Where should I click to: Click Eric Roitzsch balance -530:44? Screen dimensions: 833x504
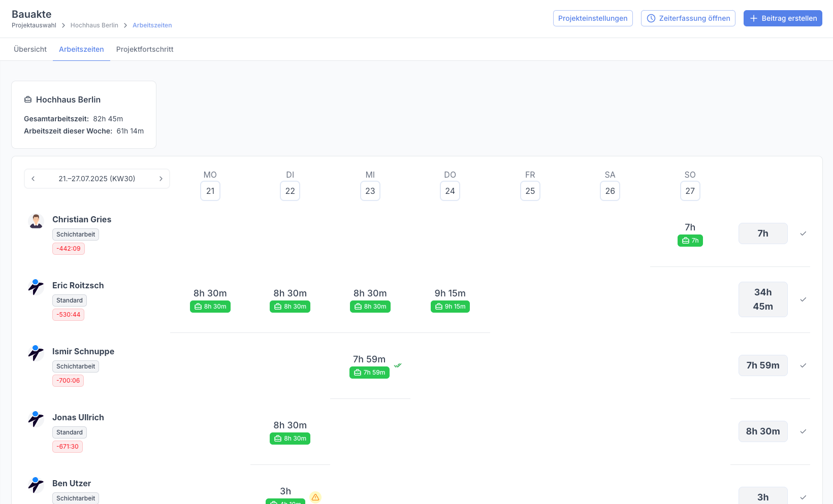(69, 315)
